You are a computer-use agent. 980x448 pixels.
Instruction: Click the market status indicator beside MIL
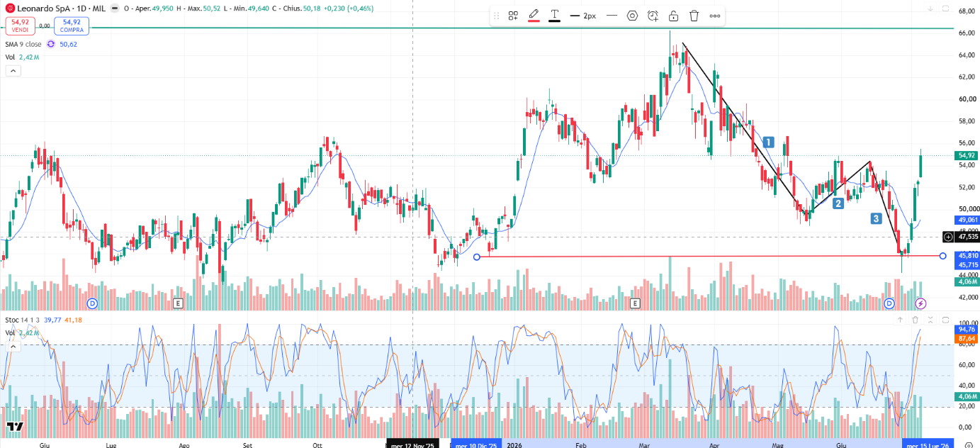tap(113, 9)
